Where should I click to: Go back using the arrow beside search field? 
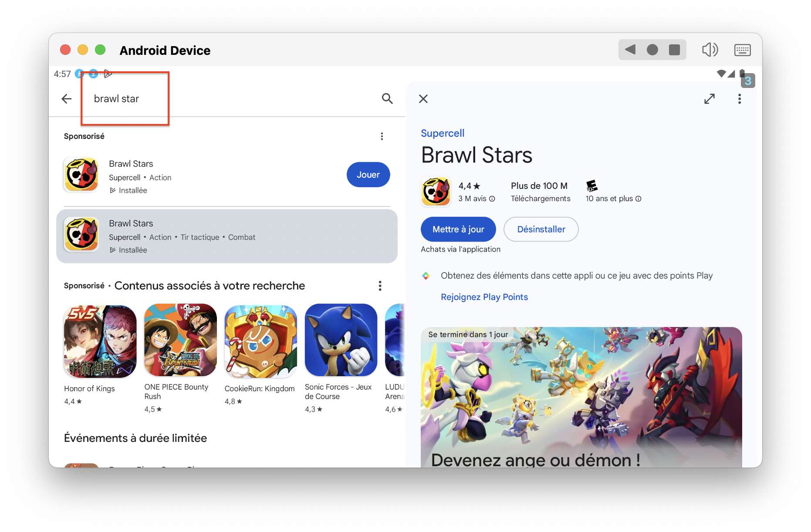tap(67, 99)
